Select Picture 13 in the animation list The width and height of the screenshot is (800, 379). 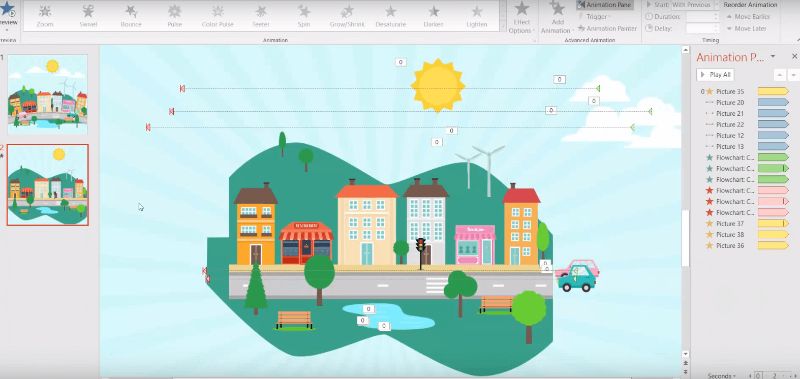coord(730,146)
